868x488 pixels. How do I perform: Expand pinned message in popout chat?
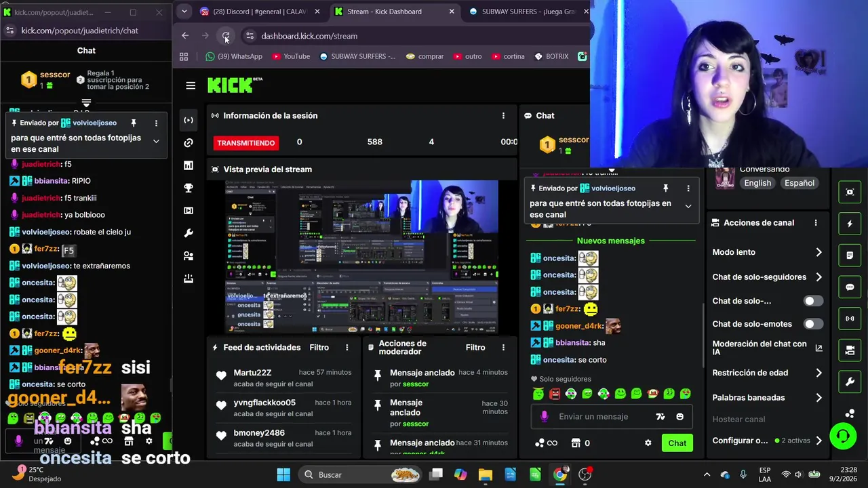pos(156,141)
